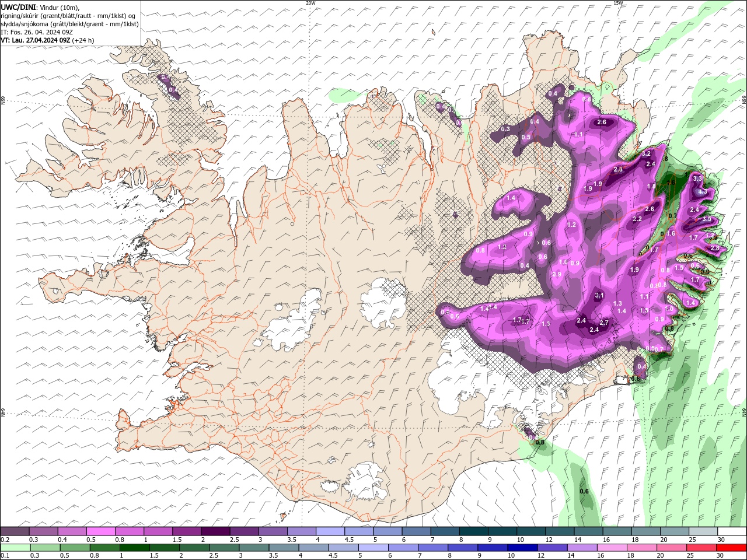Click the '0.2' label under the upper legend row
Viewport: 747px width, 560px height.
point(5,540)
